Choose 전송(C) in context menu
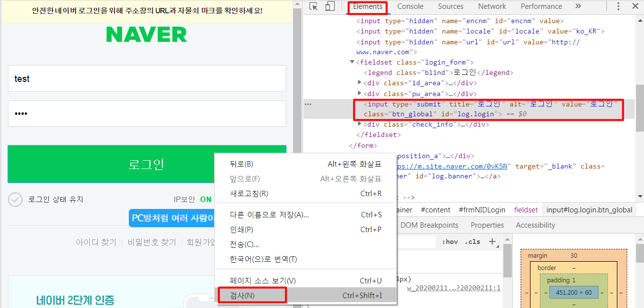Screen dimensions: 644x308 [306, 244]
